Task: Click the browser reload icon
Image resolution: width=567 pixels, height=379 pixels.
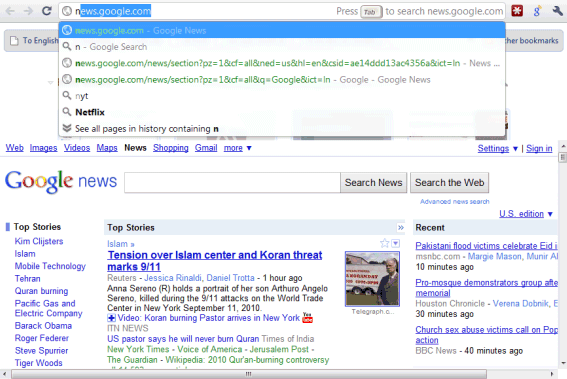Action: pyautogui.click(x=47, y=11)
